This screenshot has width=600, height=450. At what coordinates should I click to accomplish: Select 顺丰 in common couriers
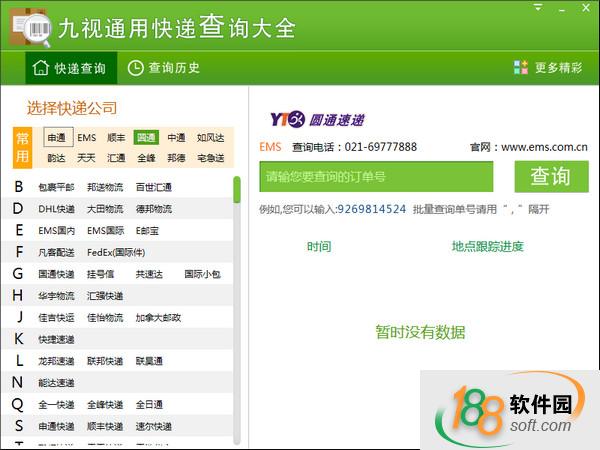click(x=116, y=137)
